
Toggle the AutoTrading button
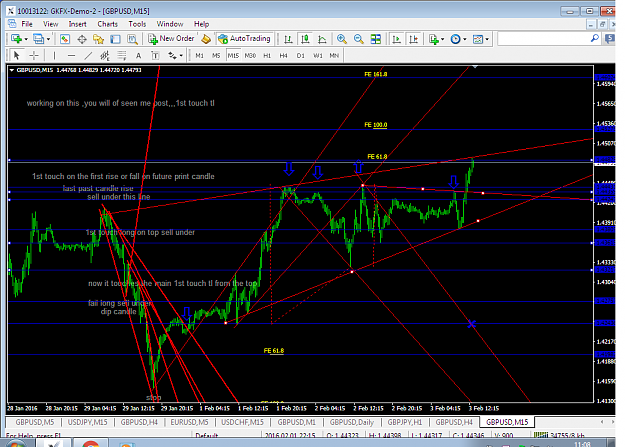[245, 39]
